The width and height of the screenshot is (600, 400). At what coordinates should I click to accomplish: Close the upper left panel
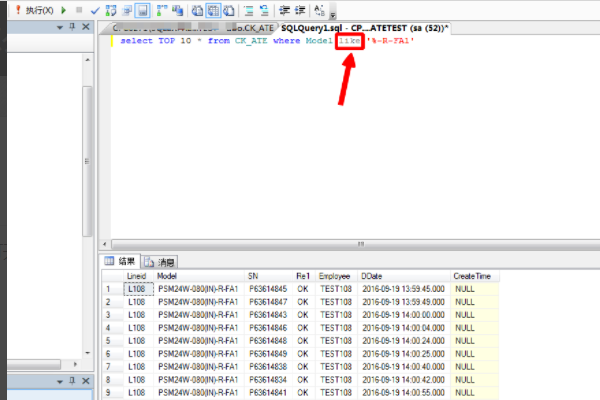(86, 27)
